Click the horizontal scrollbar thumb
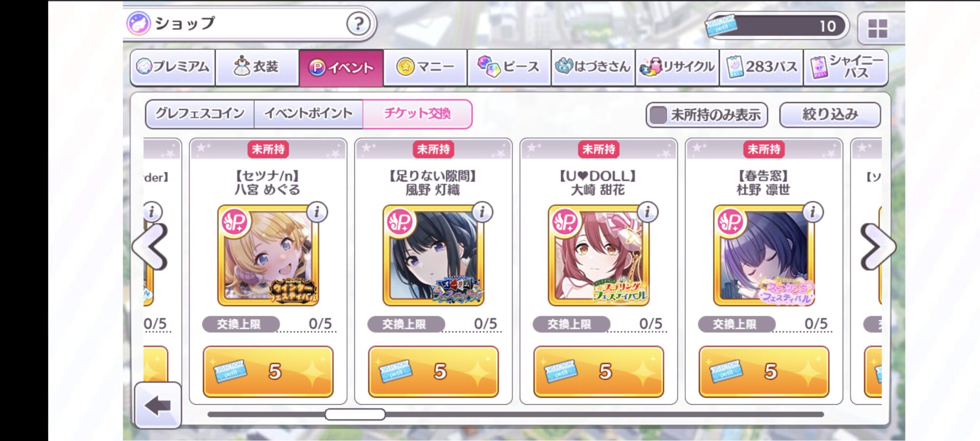This screenshot has height=441, width=980. tap(355, 415)
